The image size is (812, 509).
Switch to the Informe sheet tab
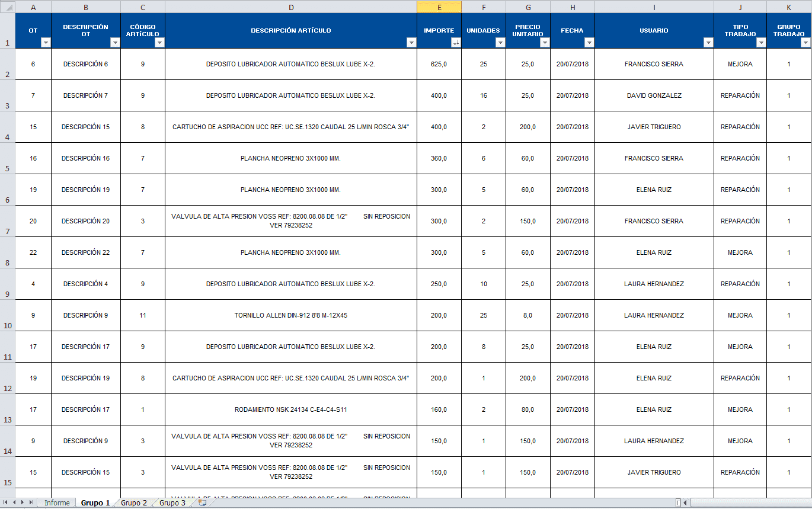(57, 503)
